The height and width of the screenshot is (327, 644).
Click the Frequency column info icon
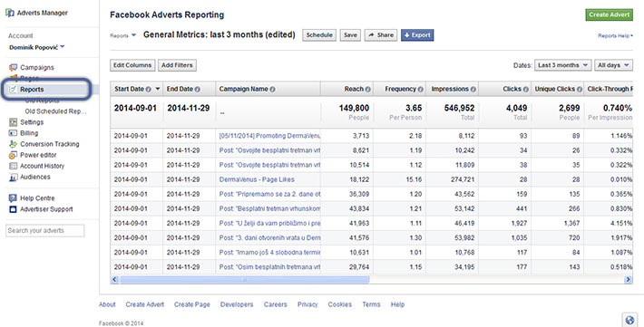click(x=421, y=89)
